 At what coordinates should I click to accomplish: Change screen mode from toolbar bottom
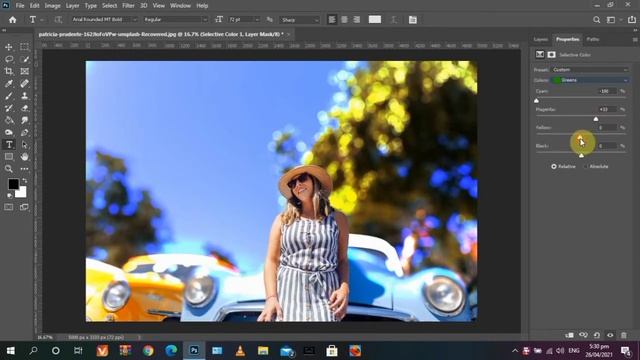click(x=24, y=207)
